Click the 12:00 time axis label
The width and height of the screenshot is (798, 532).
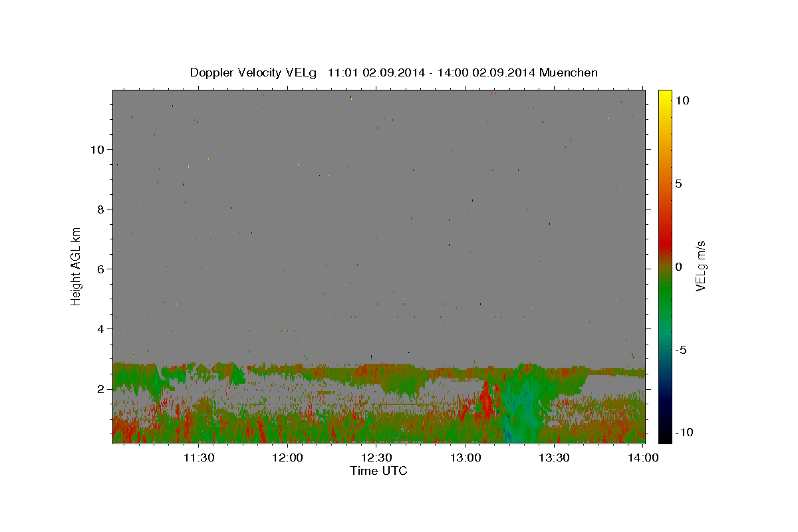pyautogui.click(x=287, y=458)
